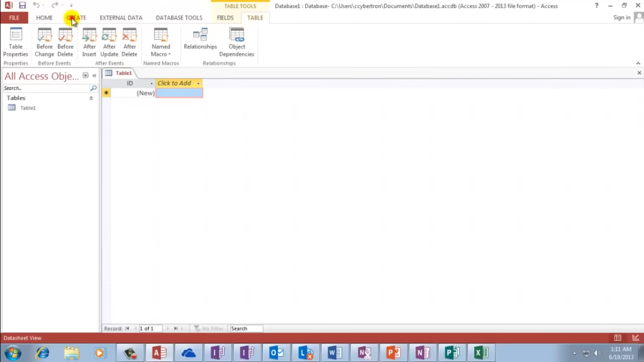Switch to the HOME ribbon tab

click(44, 17)
